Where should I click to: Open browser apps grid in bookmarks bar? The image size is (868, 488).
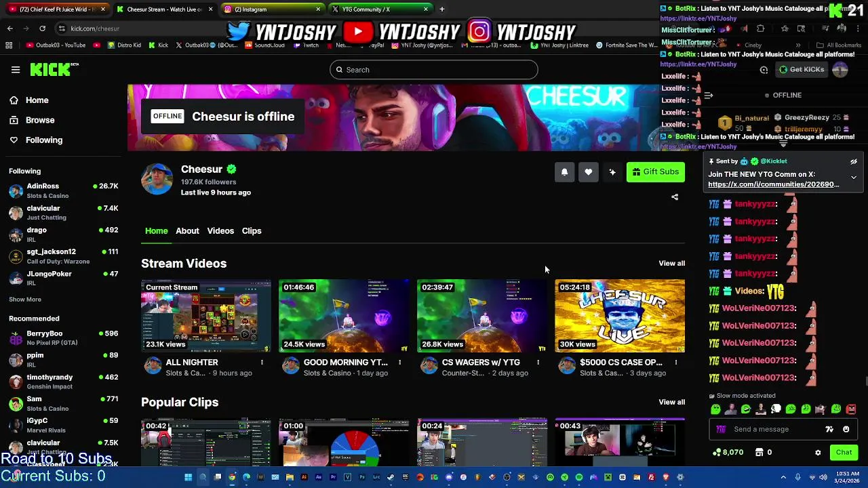(9, 45)
